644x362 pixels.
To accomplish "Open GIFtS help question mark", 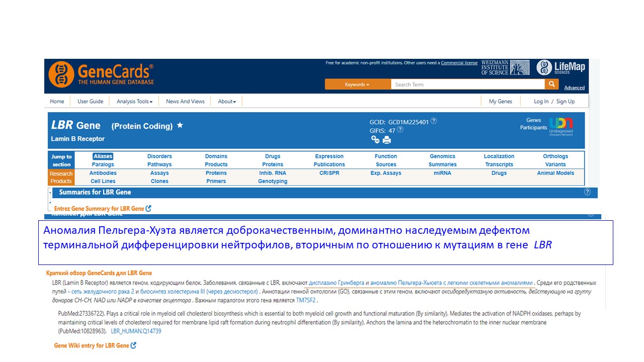I will click(x=400, y=130).
